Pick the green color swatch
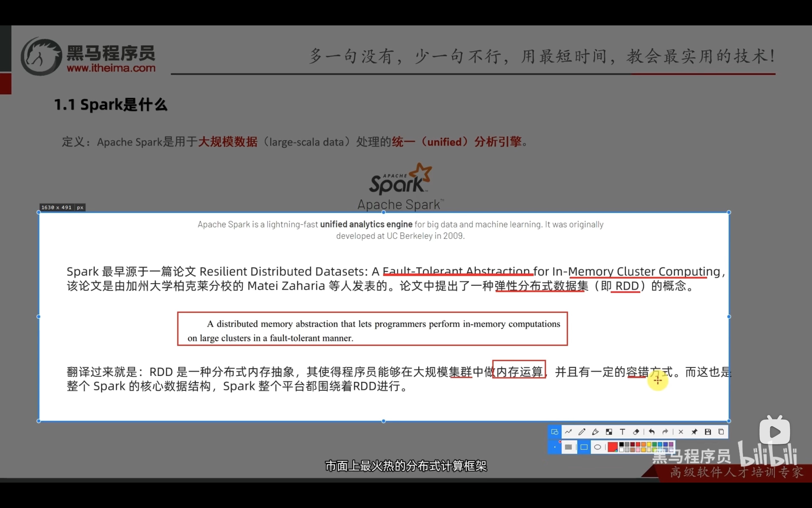 coord(655,444)
